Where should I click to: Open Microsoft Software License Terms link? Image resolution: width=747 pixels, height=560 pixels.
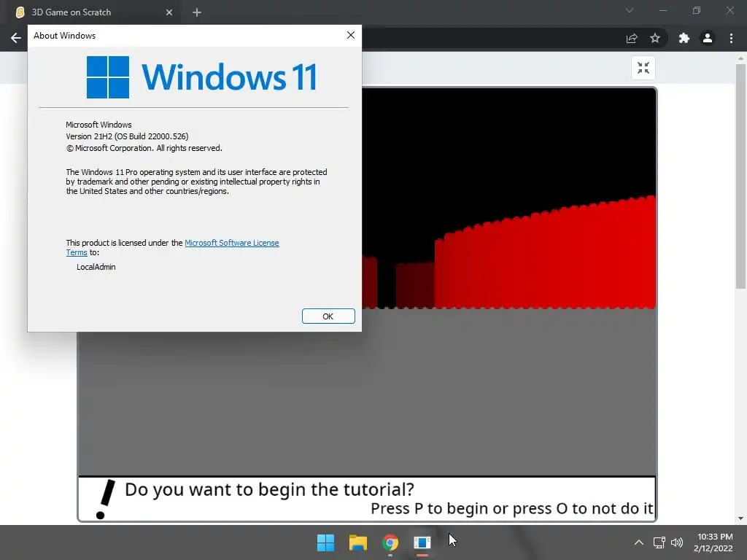click(231, 243)
